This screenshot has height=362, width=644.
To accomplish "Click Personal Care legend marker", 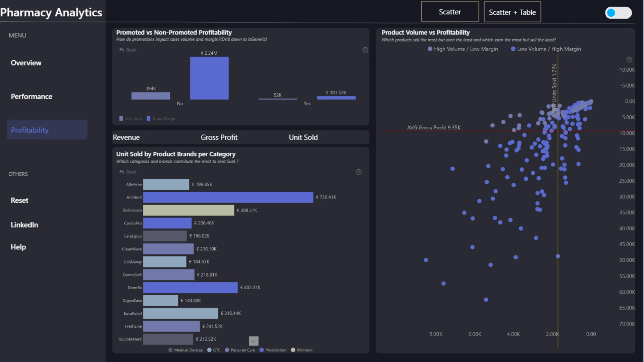I will click(227, 350).
